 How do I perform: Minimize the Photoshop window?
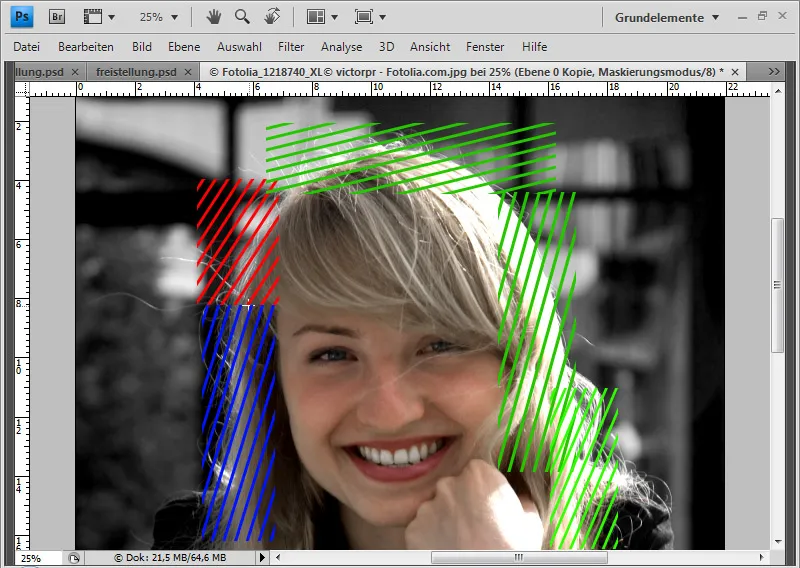[742, 17]
